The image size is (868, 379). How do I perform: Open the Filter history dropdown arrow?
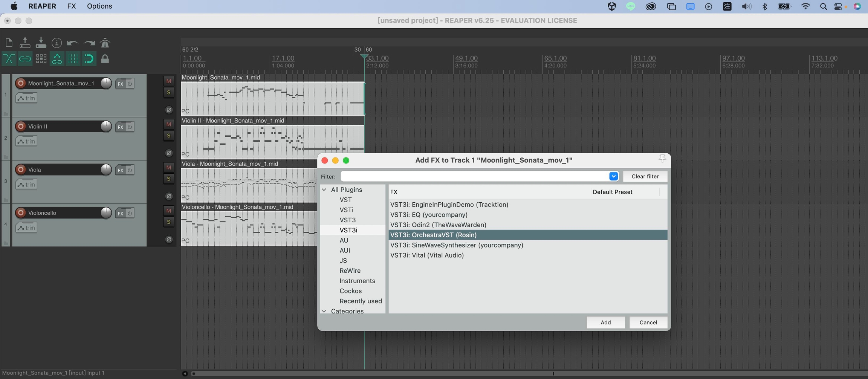coord(613,176)
